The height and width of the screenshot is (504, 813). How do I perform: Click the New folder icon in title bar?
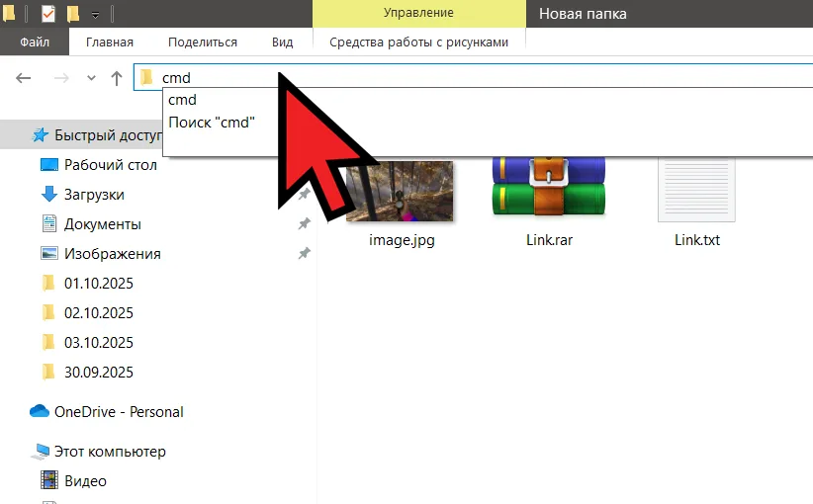pos(72,14)
